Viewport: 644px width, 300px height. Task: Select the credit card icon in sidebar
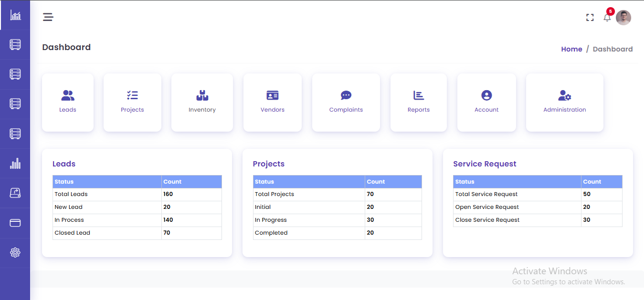point(15,223)
